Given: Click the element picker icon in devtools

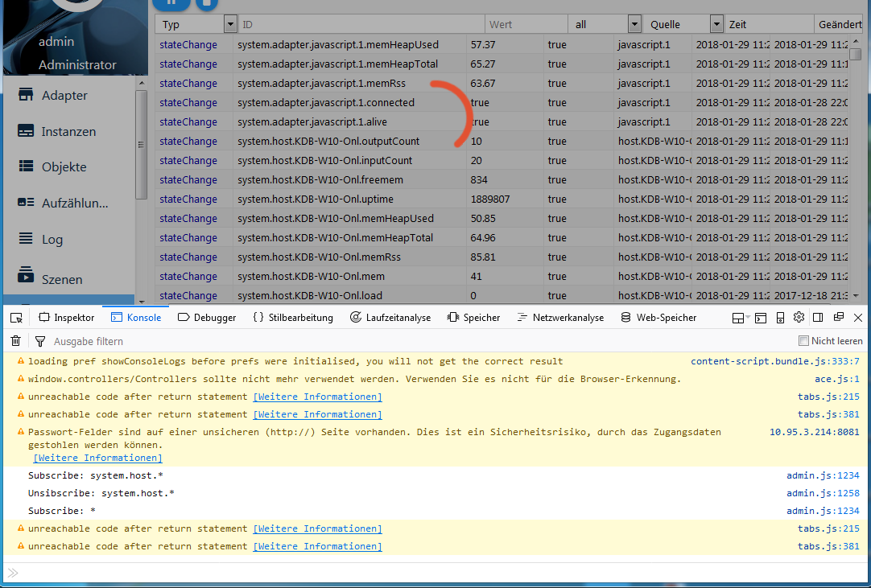Looking at the screenshot, I should 16,318.
